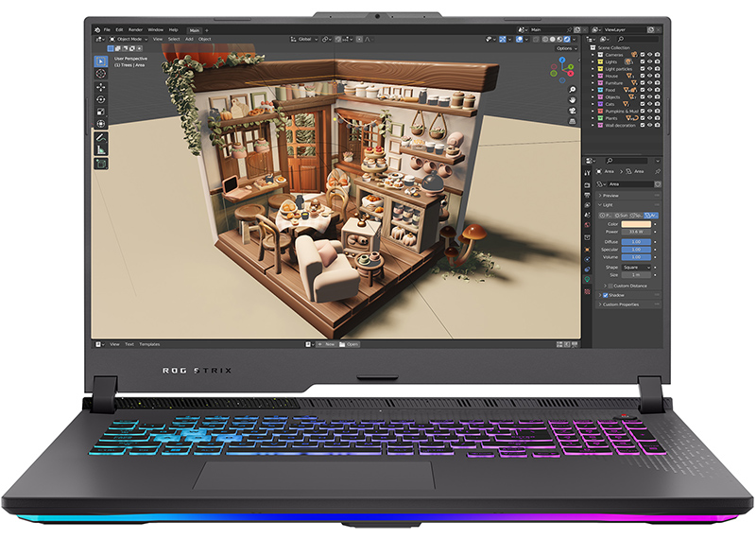
Task: Click the light Size value field
Action: (x=636, y=275)
